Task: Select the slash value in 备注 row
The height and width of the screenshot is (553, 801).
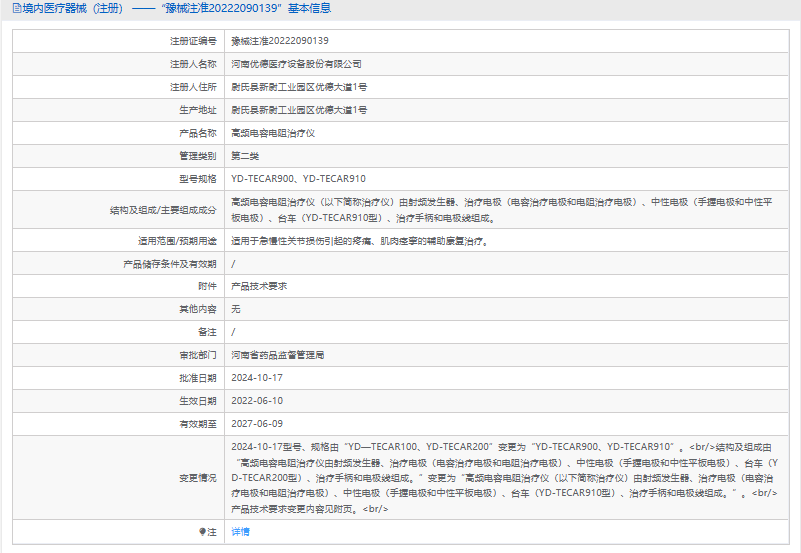Action: pyautogui.click(x=233, y=332)
